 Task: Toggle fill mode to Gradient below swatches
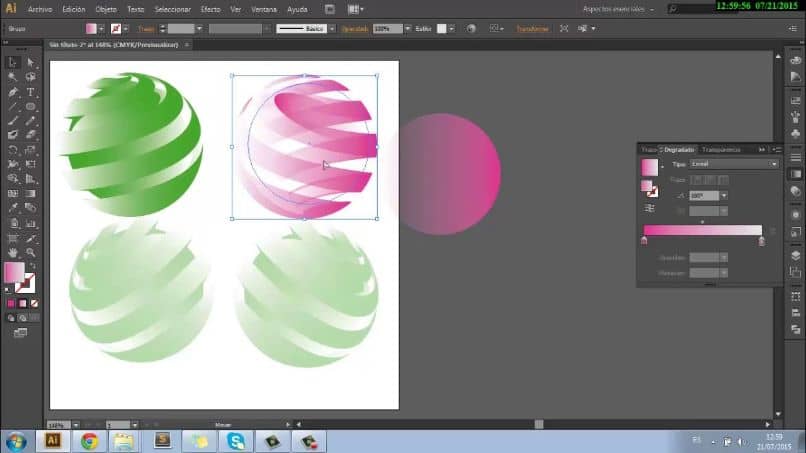point(23,303)
